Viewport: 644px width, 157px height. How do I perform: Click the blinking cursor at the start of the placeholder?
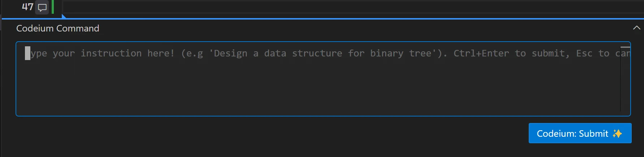point(27,53)
